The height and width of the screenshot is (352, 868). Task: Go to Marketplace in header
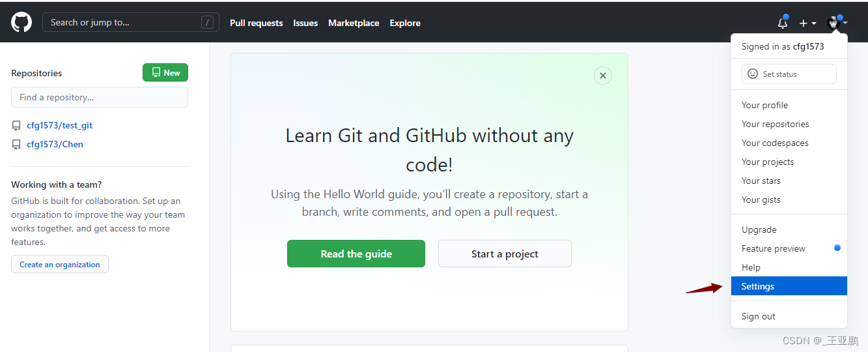pos(354,23)
